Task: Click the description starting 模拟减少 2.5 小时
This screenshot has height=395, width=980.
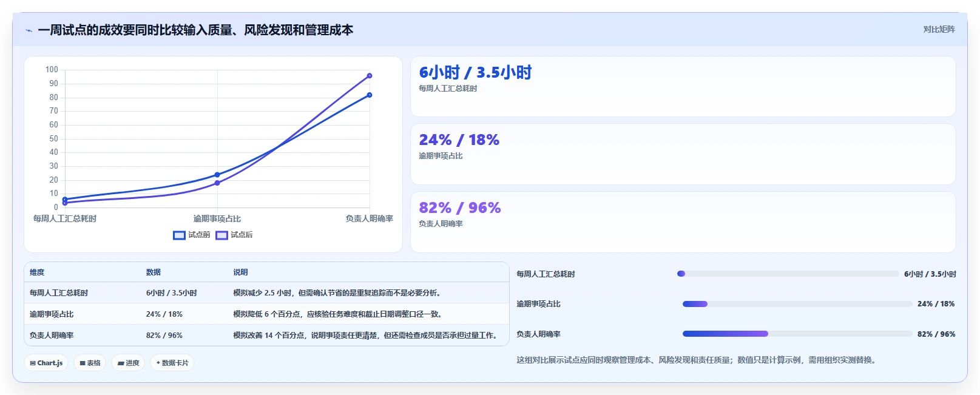Action: tap(339, 293)
